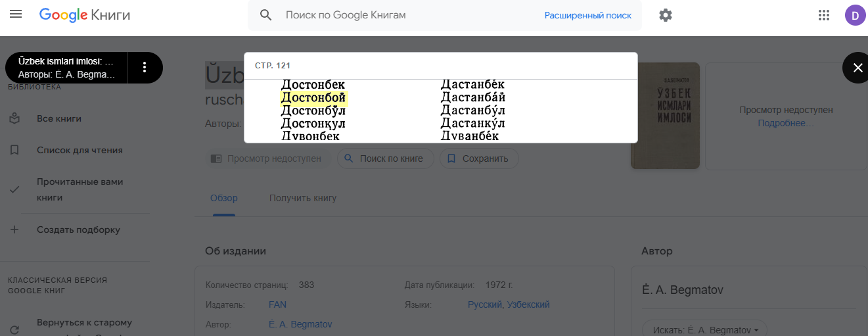The width and height of the screenshot is (868, 336).
Task: Open Расширенный поиск link
Action: click(x=587, y=15)
